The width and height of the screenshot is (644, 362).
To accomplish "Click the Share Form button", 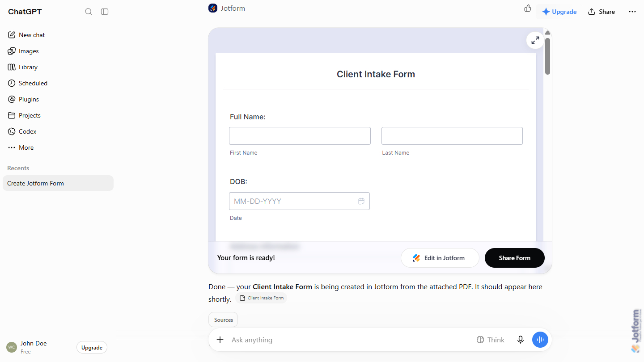I will 515,258.
